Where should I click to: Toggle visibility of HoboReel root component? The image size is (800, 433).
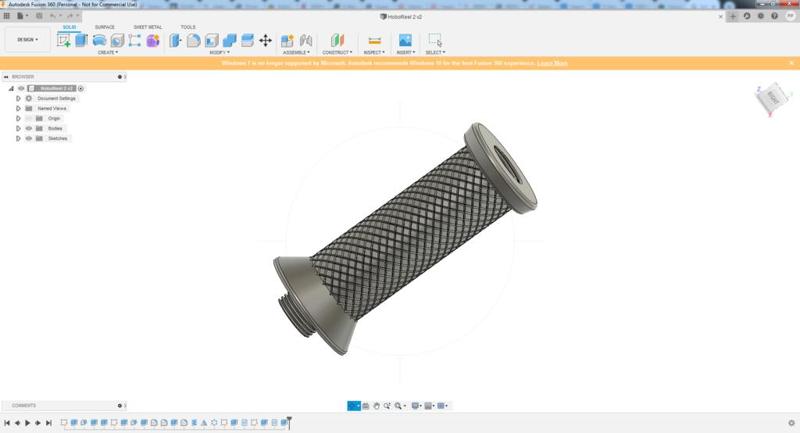[21, 88]
